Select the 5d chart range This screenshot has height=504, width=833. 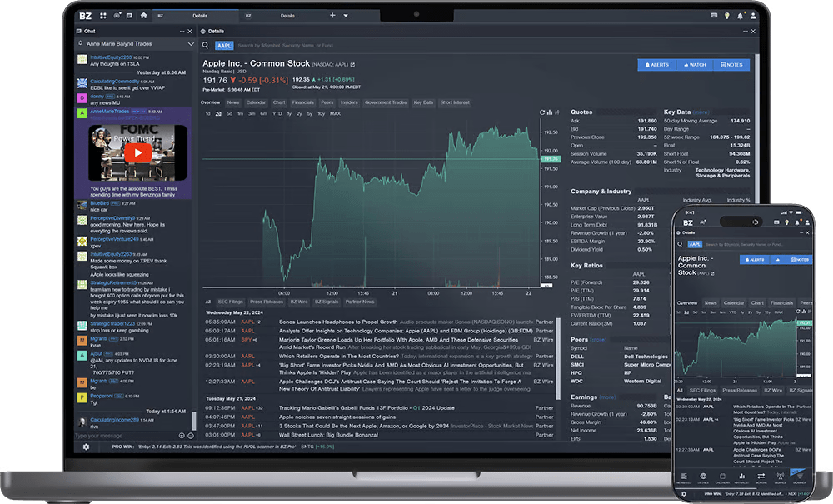click(x=230, y=113)
